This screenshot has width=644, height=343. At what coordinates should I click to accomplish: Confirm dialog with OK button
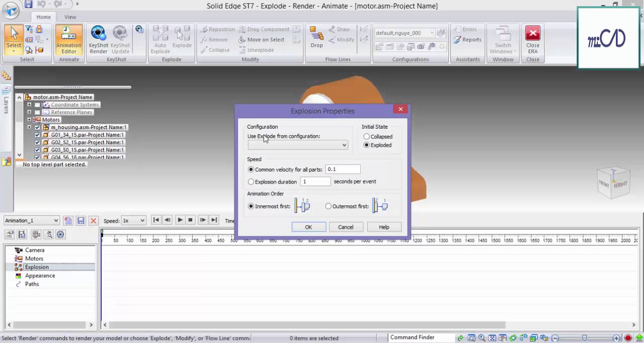308,227
